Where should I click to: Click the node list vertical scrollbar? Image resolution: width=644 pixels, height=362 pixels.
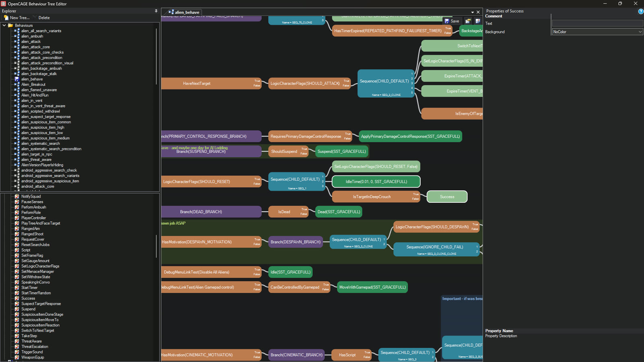[157, 246]
